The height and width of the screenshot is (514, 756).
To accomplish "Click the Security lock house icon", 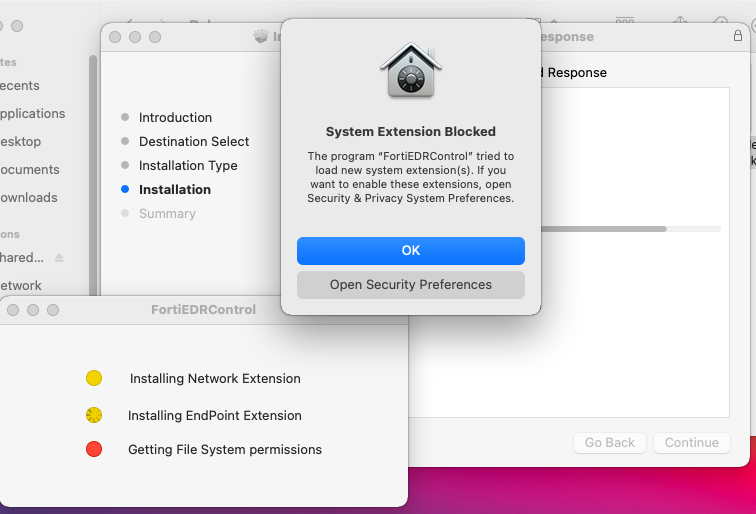I will pos(410,70).
